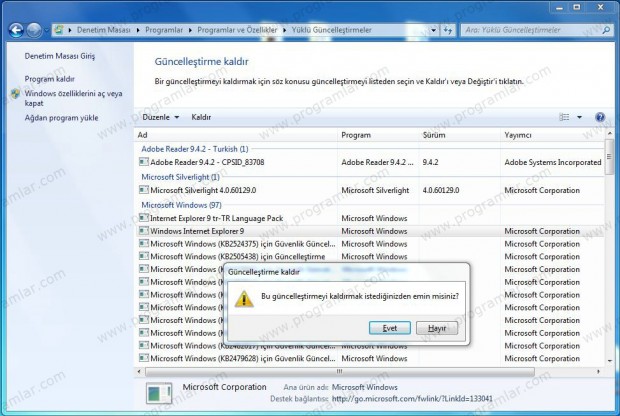Click Programlar in the breadcrumb
The image size is (620, 416).
pos(164,30)
